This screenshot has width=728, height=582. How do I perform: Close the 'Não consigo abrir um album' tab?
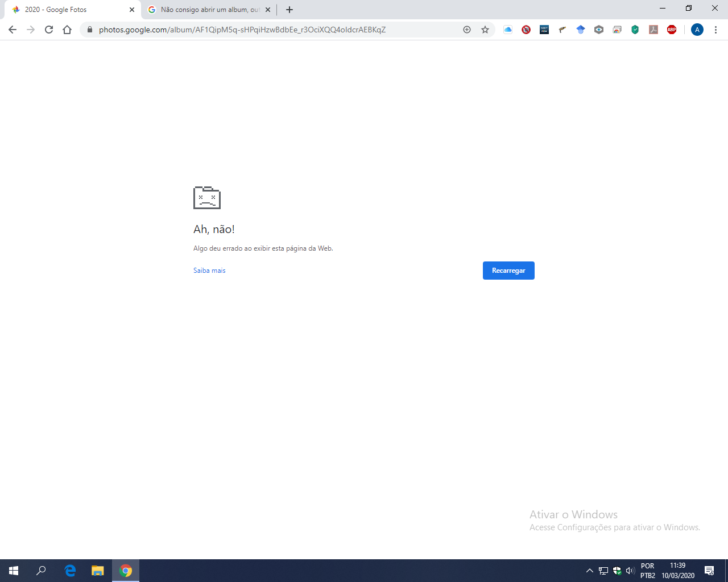268,10
